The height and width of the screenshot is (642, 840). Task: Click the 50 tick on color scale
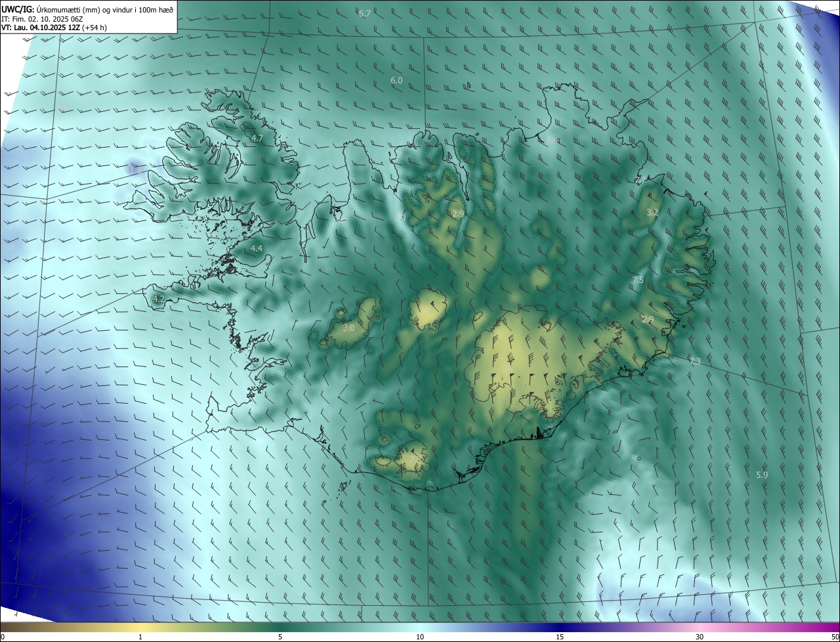[x=834, y=637]
